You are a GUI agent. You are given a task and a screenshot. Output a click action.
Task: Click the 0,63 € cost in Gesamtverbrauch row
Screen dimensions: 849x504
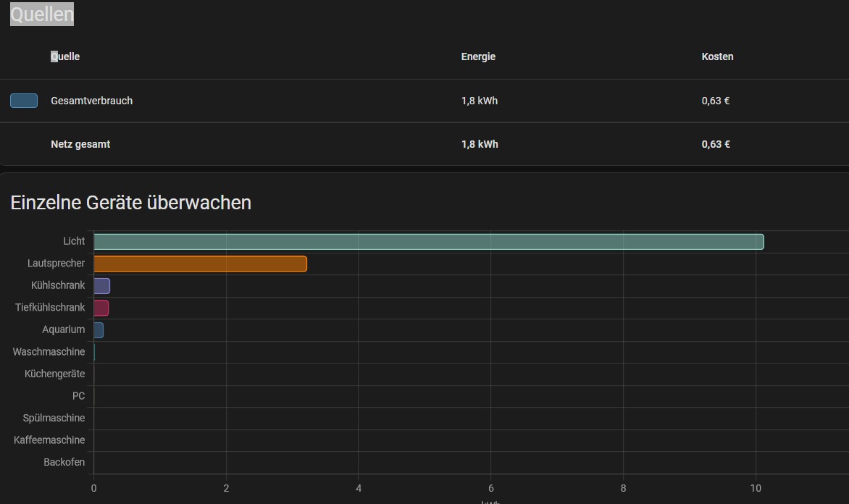tap(715, 101)
